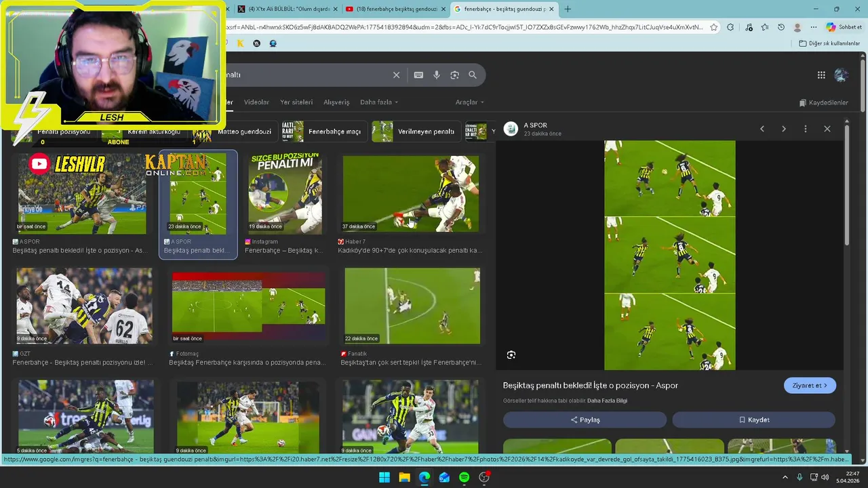
Task: Open the Google account avatar
Action: click(x=842, y=75)
